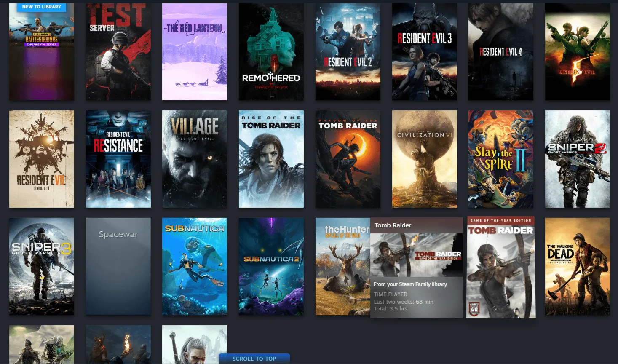This screenshot has height=364, width=618.
Task: Select Resident Evil 4 game tile
Action: coord(501,52)
